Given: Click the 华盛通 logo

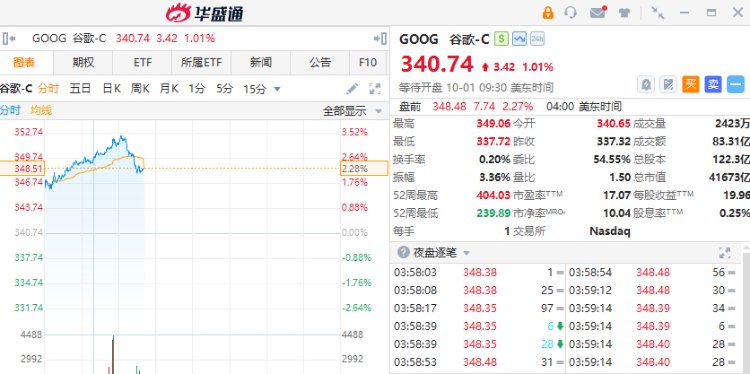Looking at the screenshot, I should coord(205,13).
